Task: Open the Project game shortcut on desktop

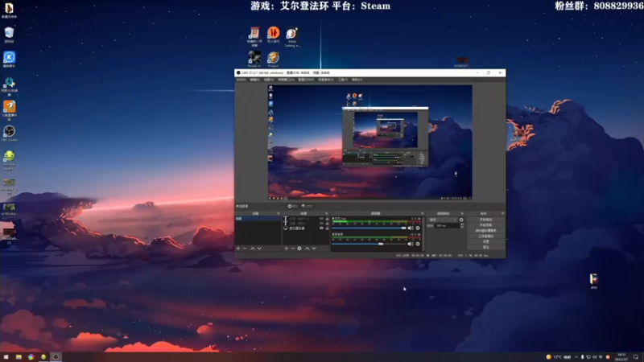Action: click(273, 59)
